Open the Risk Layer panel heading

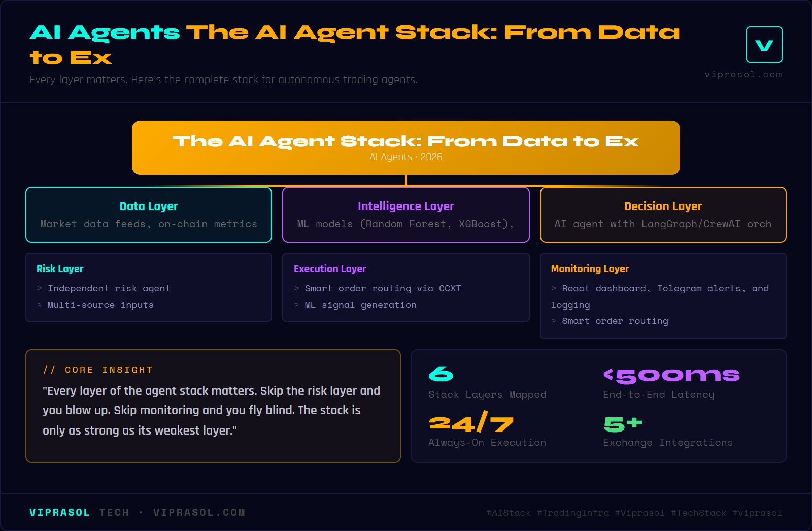tap(60, 269)
